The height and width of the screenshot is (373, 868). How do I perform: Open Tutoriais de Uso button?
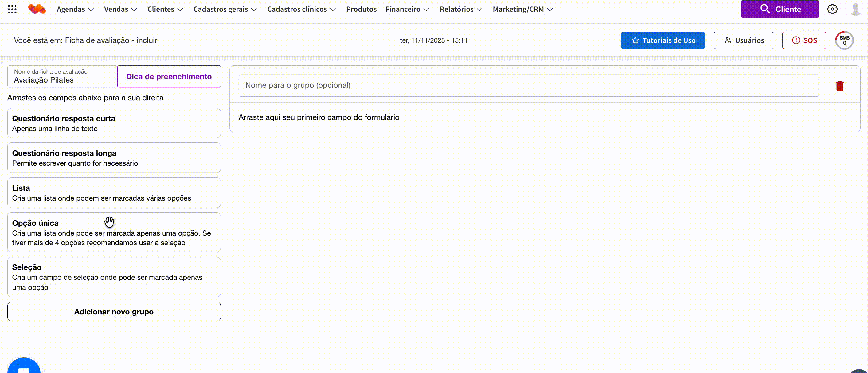tap(663, 40)
